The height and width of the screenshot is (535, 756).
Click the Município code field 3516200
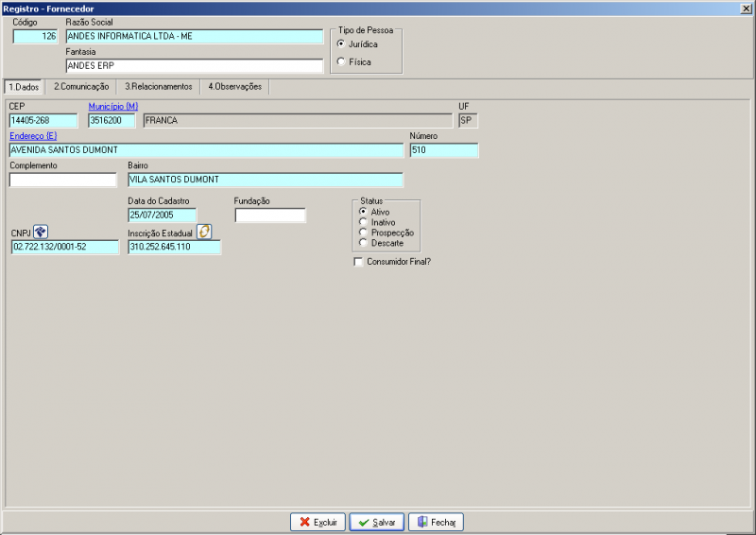112,121
